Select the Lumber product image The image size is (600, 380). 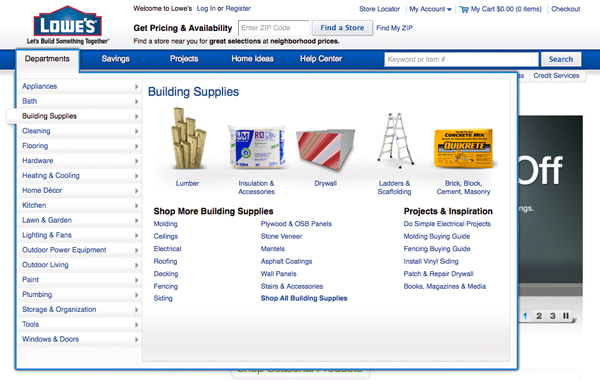pos(188,139)
